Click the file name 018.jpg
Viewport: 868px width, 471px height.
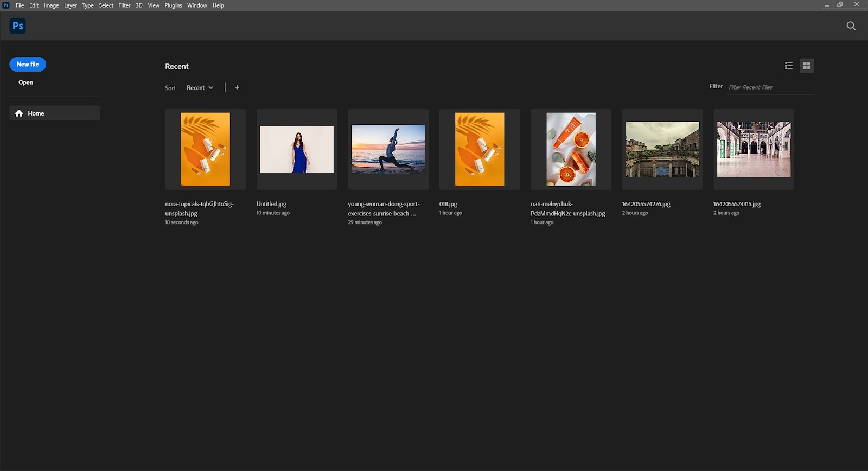tap(448, 204)
